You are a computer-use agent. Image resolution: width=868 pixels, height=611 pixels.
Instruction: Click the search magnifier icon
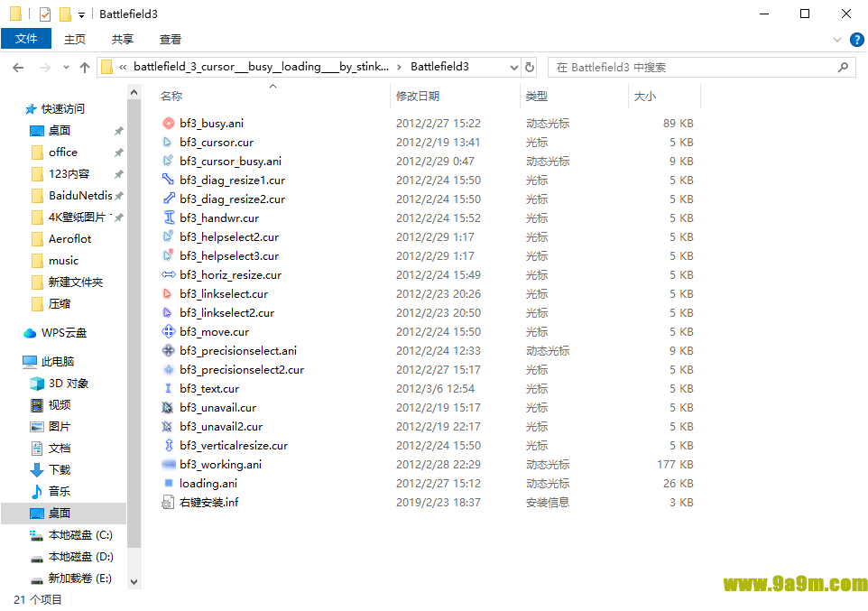[843, 67]
